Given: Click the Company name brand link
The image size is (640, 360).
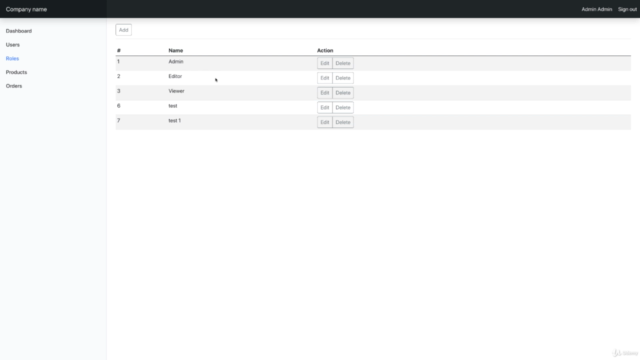Looking at the screenshot, I should [x=26, y=9].
